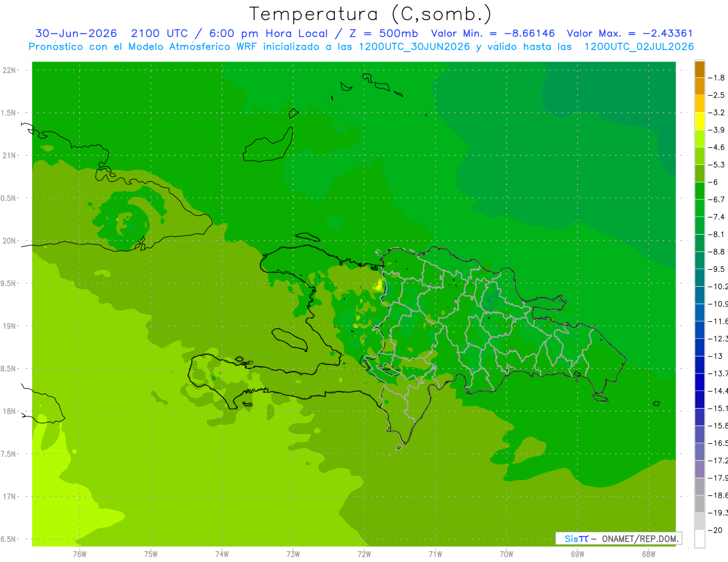
Task: Click the "18N" latitude axis label
Action: click(9, 412)
